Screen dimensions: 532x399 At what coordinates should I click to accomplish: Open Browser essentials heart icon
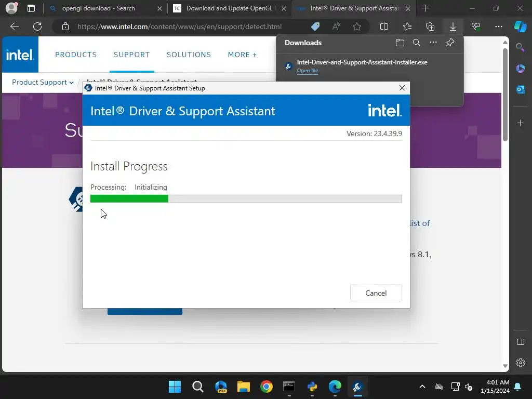pyautogui.click(x=476, y=26)
